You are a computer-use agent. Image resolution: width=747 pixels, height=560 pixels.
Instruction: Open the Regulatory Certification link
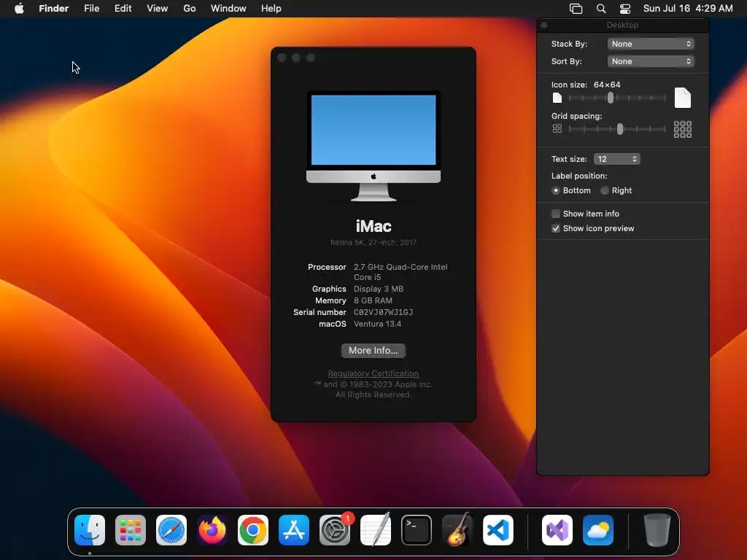point(373,374)
